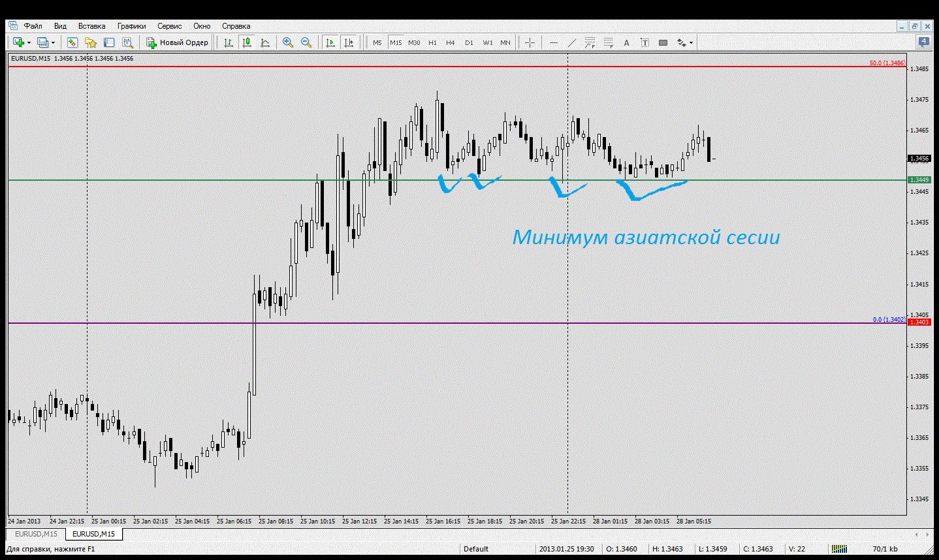Viewport: 939px width, 560px height.
Task: Open the Графики menu
Action: pyautogui.click(x=131, y=26)
